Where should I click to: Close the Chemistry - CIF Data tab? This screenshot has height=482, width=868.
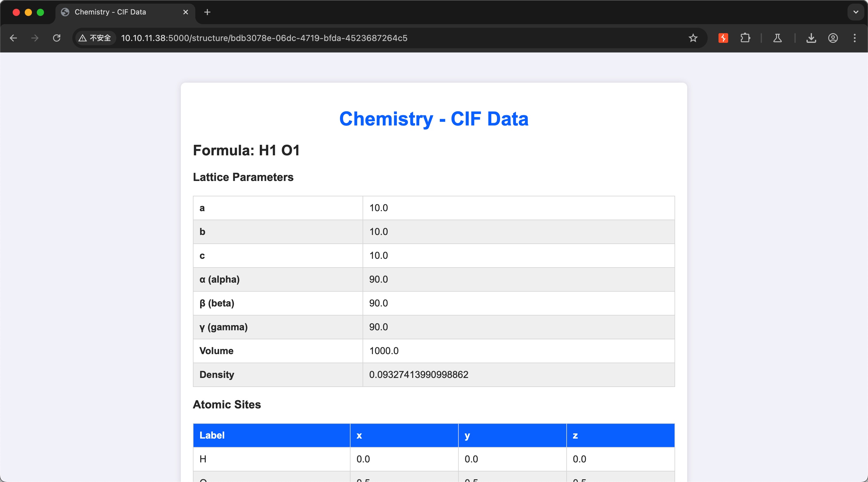pyautogui.click(x=186, y=12)
